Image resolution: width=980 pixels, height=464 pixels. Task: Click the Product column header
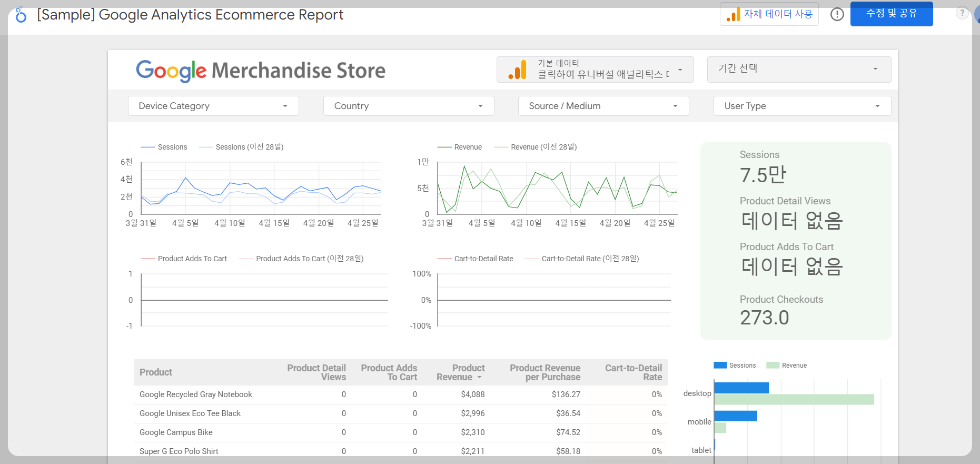(156, 372)
